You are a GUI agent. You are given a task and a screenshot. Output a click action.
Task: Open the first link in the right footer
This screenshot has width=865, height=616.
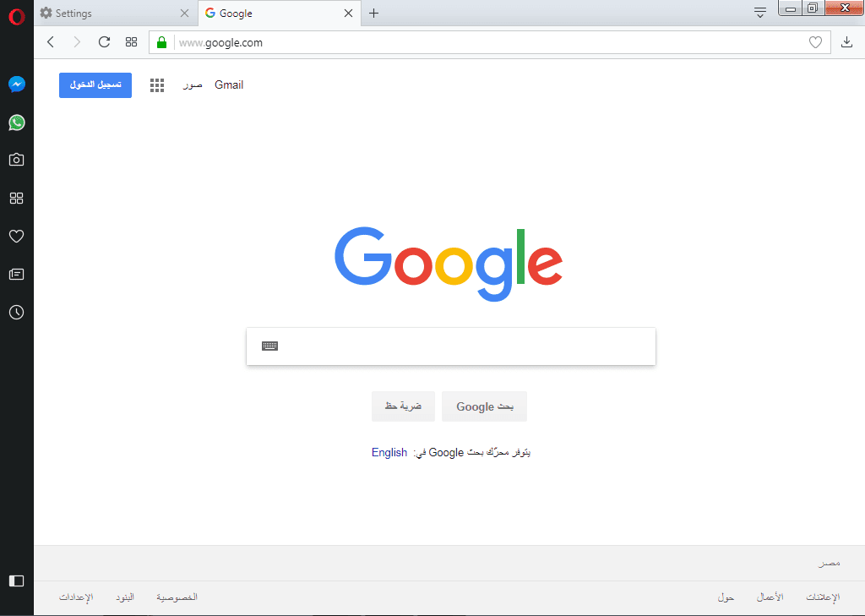point(726,597)
